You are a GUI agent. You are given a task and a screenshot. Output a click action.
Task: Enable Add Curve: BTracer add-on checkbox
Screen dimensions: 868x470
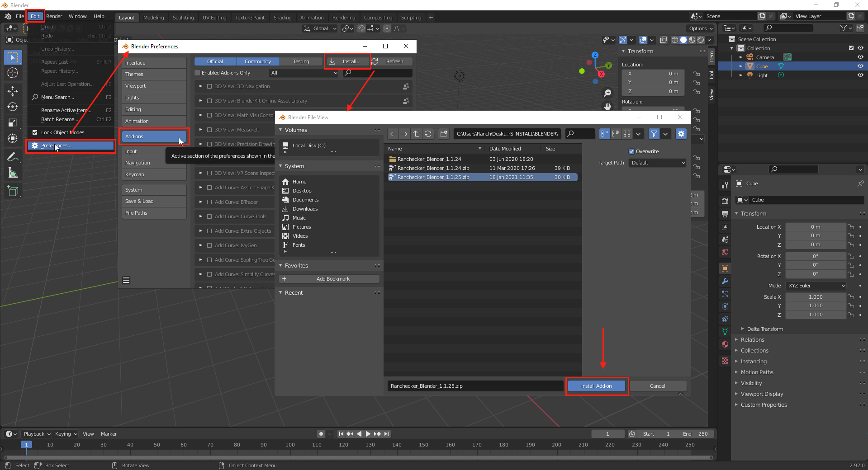(209, 202)
